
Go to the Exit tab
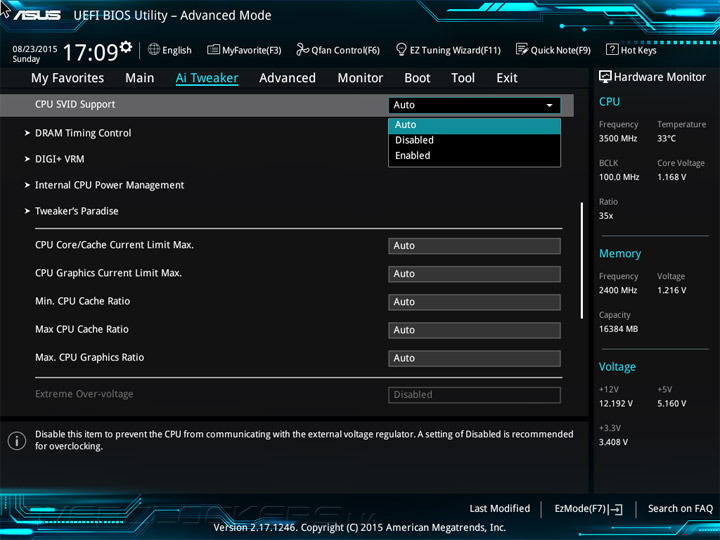tap(507, 78)
